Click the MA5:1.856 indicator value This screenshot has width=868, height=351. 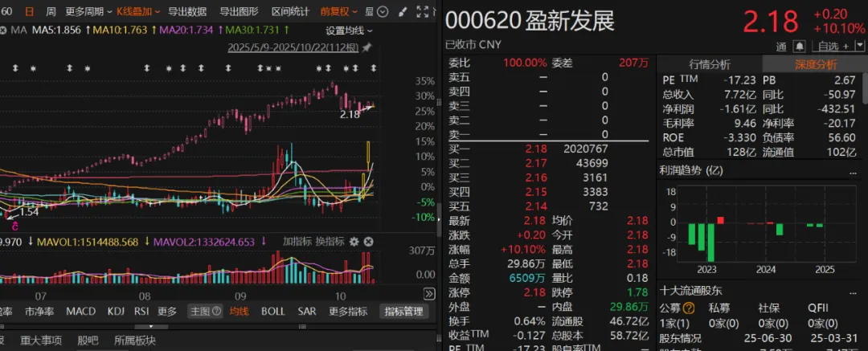click(56, 30)
